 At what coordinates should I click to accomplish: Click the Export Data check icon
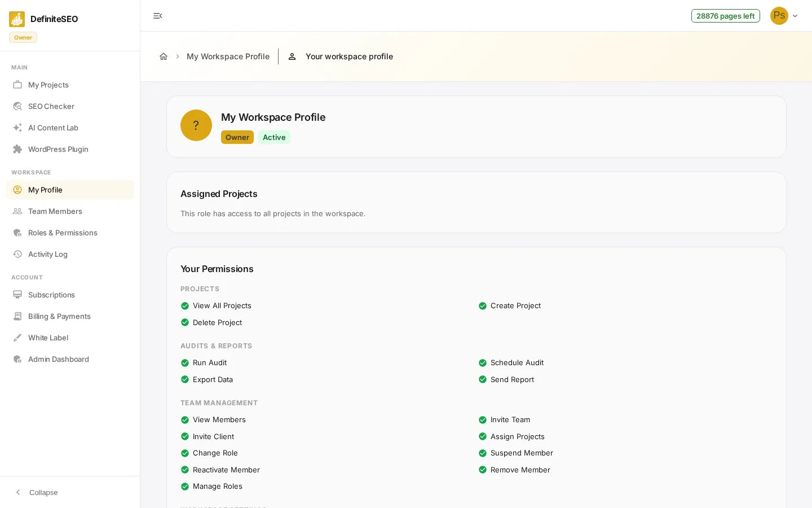[x=185, y=379]
